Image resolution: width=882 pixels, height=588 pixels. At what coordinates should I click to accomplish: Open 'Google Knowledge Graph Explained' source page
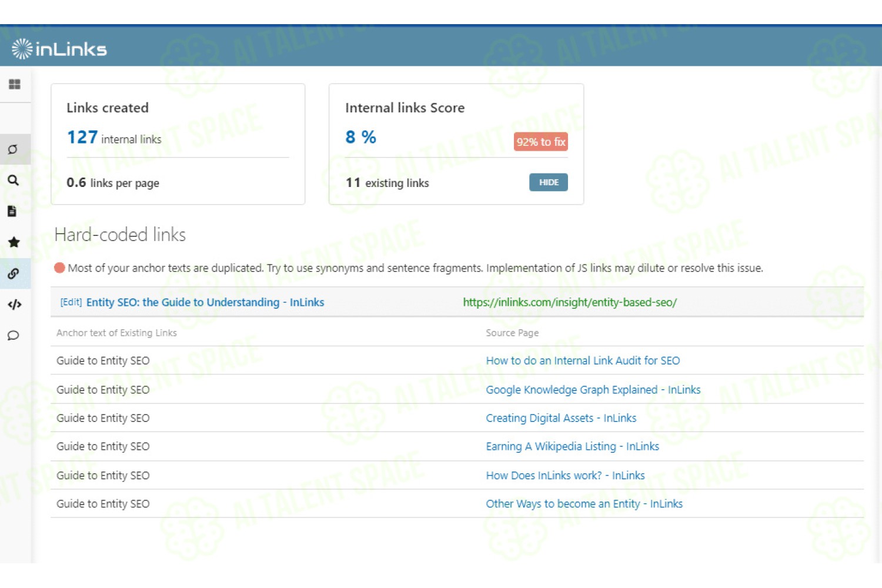tap(593, 390)
